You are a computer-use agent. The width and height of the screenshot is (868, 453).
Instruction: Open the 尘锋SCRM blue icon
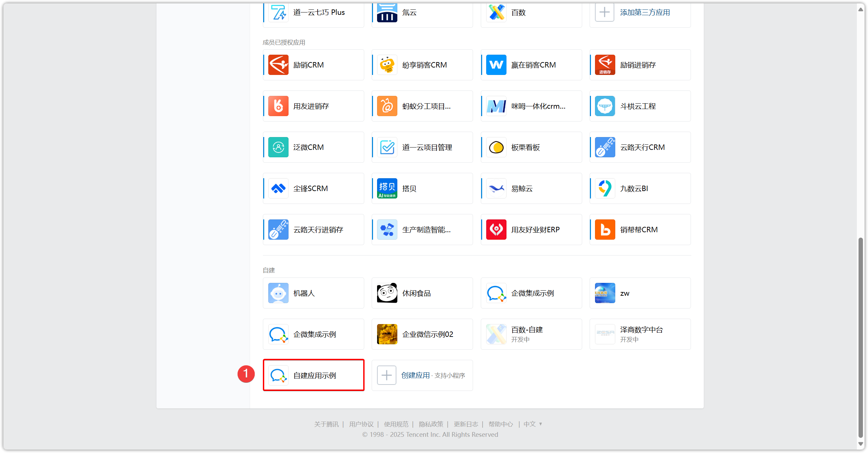(278, 188)
